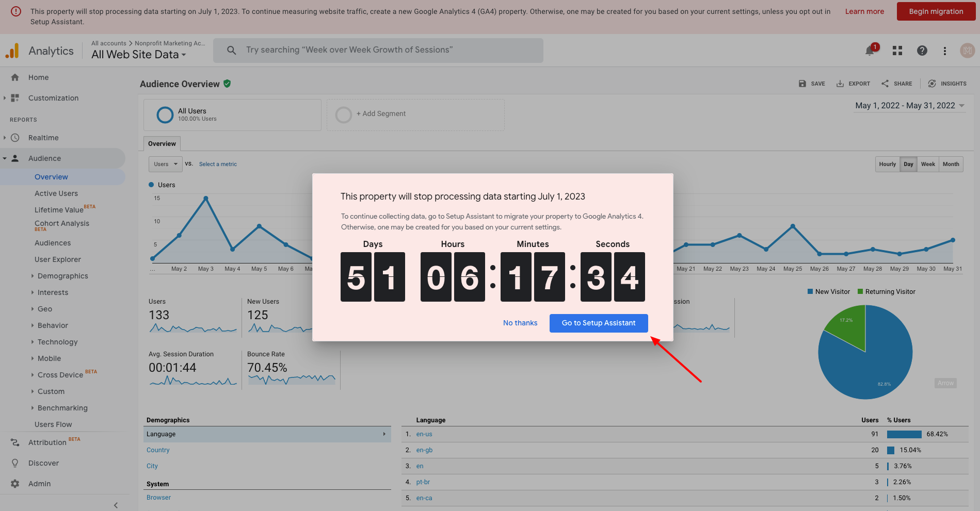980x511 pixels.
Task: Open the three-dot more options menu
Action: pyautogui.click(x=945, y=51)
